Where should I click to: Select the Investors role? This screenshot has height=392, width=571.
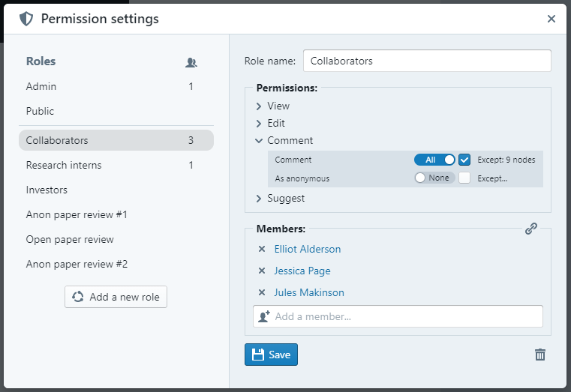pos(116,190)
